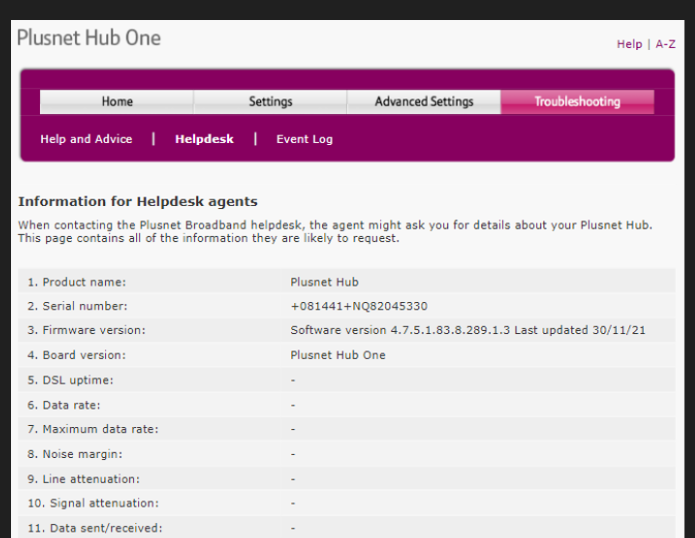Open Help and Advice submenu
695x538 pixels.
tap(86, 139)
